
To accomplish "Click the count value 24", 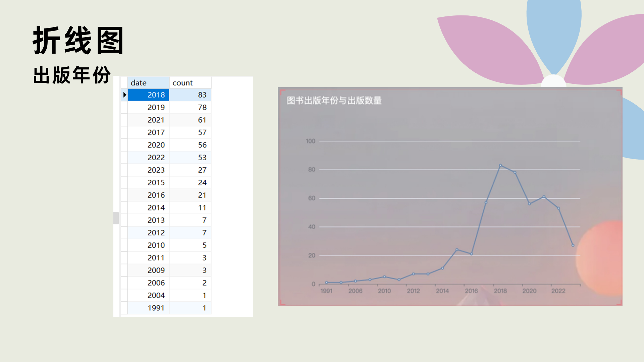I will [x=190, y=183].
